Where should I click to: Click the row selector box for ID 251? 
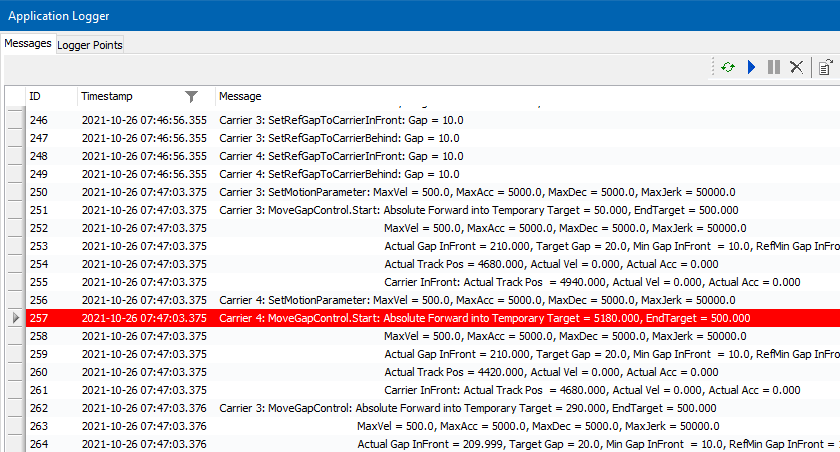click(13, 210)
